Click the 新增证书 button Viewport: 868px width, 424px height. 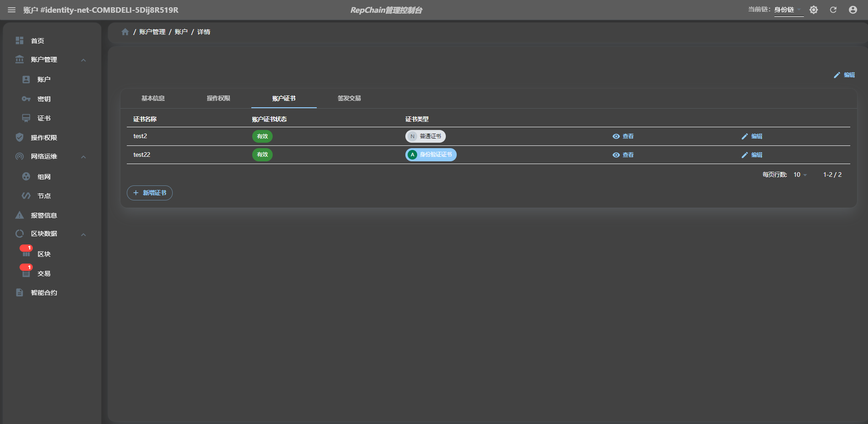150,193
